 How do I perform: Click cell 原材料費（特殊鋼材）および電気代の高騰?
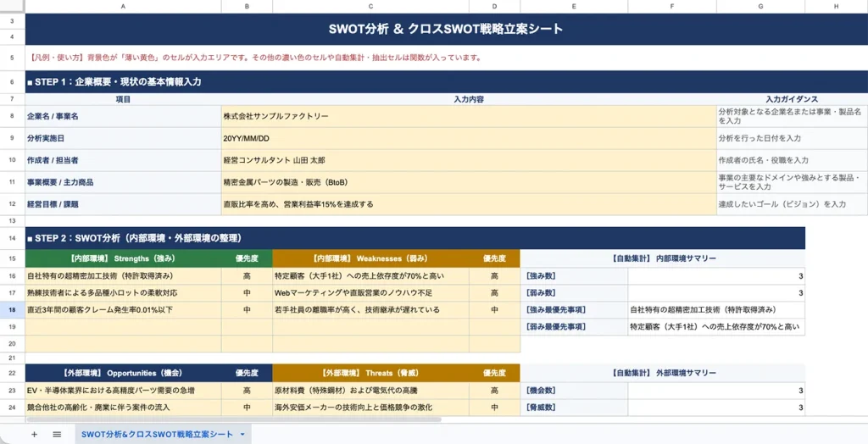click(x=371, y=391)
